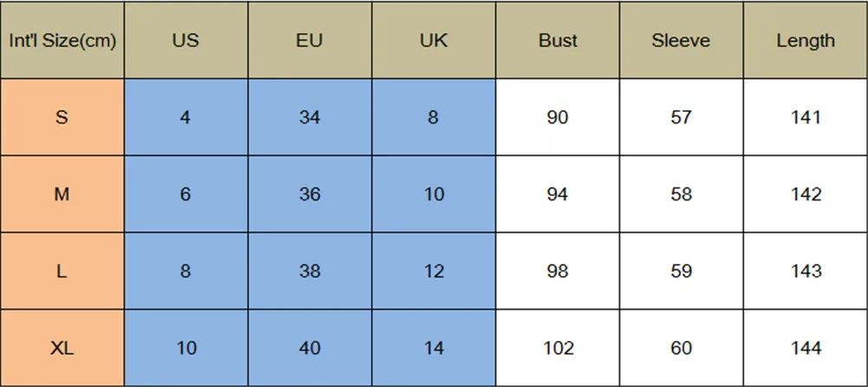Image resolution: width=868 pixels, height=387 pixels.
Task: Click the bust value 94 cell
Action: [x=558, y=194]
